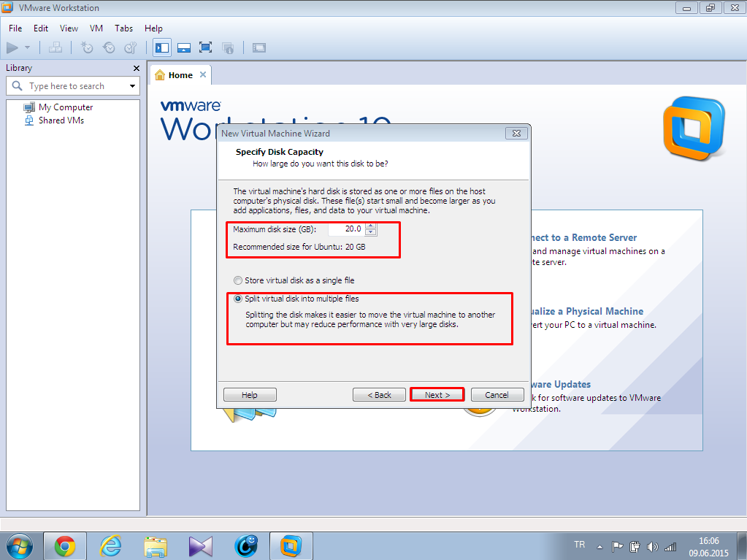Open Windows Explorer from the taskbar
Screen dimensions: 747x560
156,547
